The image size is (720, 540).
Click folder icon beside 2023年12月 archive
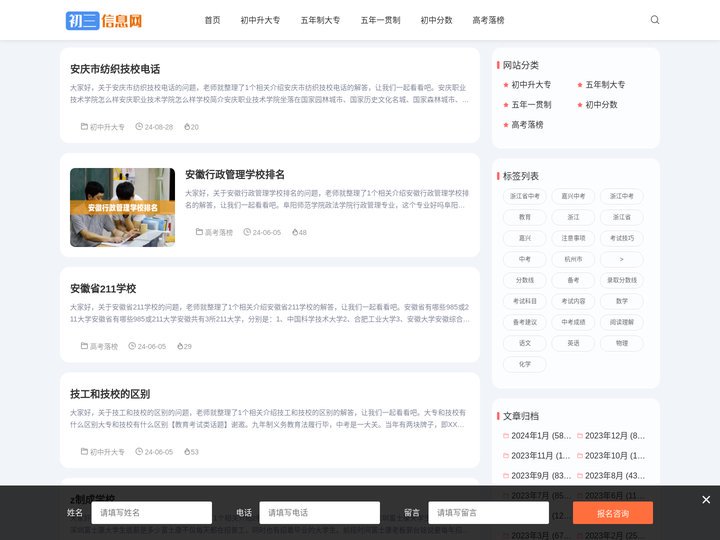(580, 436)
